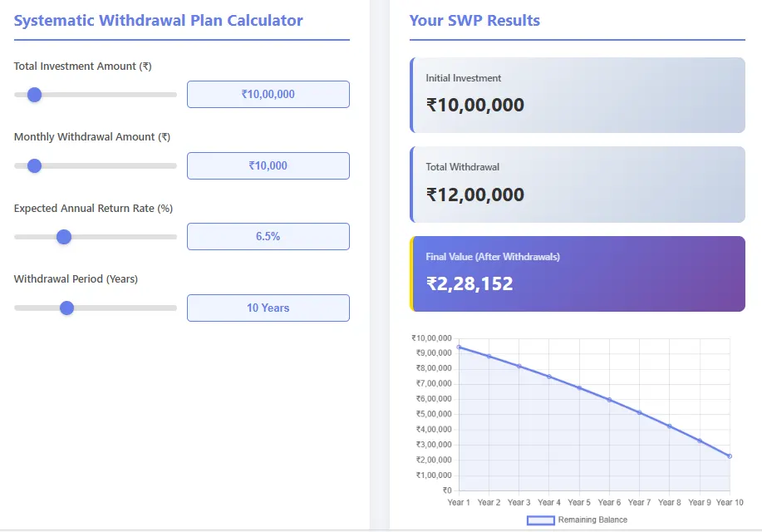The width and height of the screenshot is (762, 532).
Task: Click the Year 5 axis label on the chart
Action: 578,502
